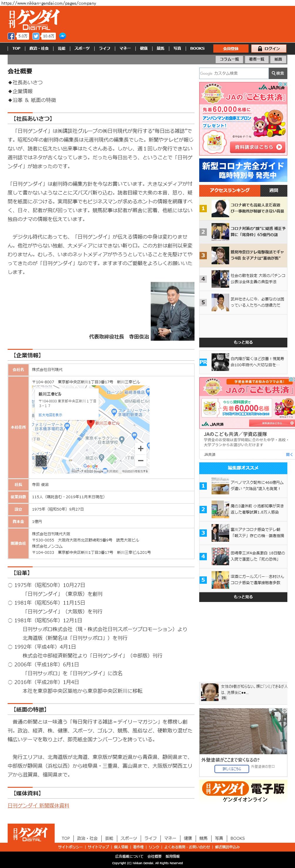Click もっと見る under access ranking
This screenshot has width=295, height=868.
click(243, 342)
